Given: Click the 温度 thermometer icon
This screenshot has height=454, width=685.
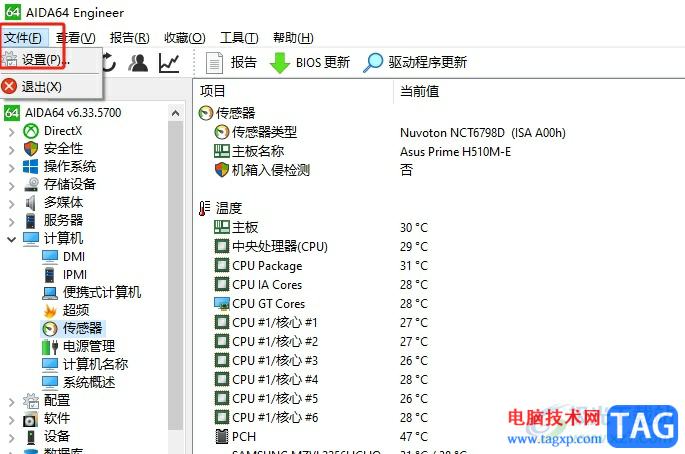Looking at the screenshot, I should tap(204, 208).
